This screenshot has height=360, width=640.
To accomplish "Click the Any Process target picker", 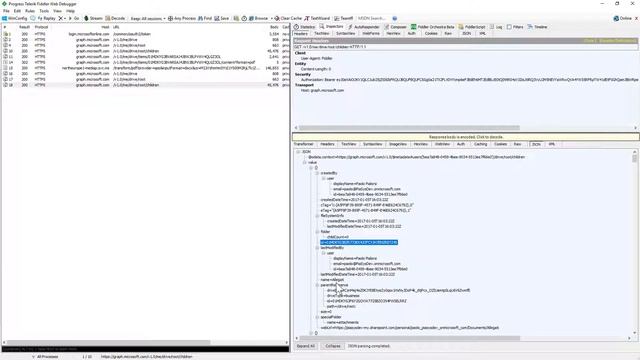I will (182, 18).
